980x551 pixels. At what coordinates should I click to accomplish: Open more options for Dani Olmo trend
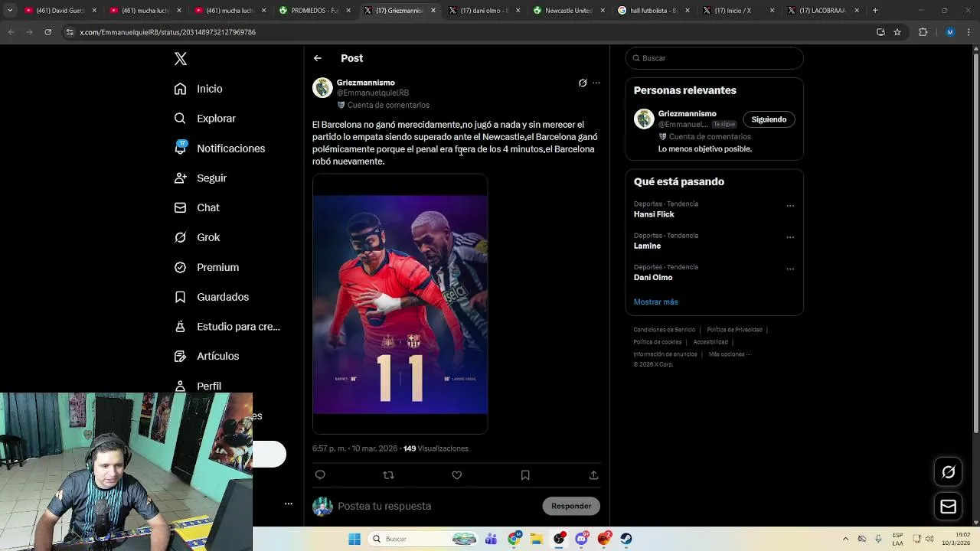790,269
